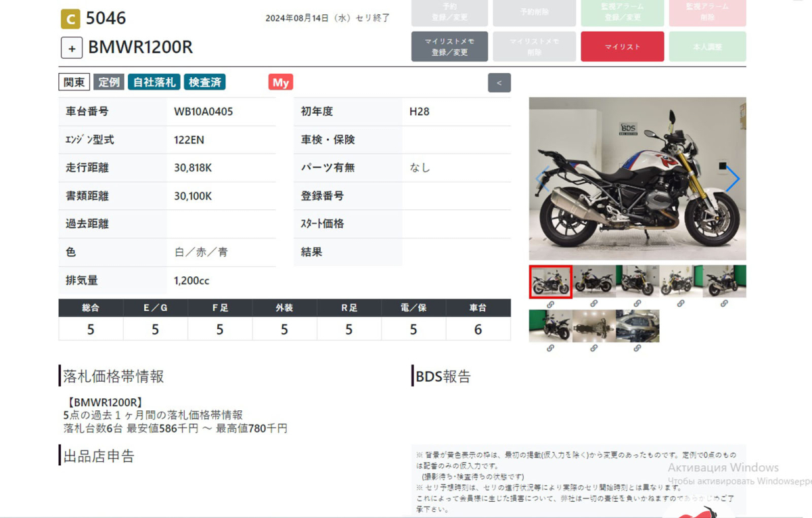Click the 監視アラーム 登録／変更 button
Image resolution: width=812 pixels, height=518 pixels.
tap(623, 12)
